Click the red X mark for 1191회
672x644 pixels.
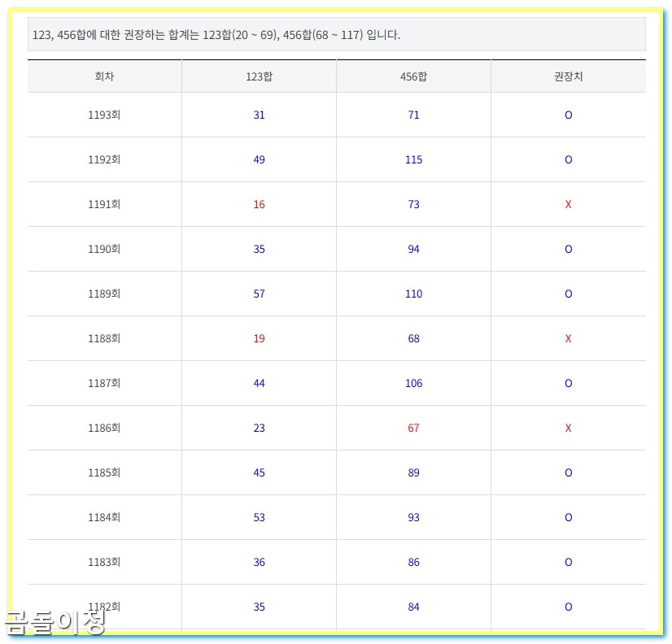pos(567,204)
